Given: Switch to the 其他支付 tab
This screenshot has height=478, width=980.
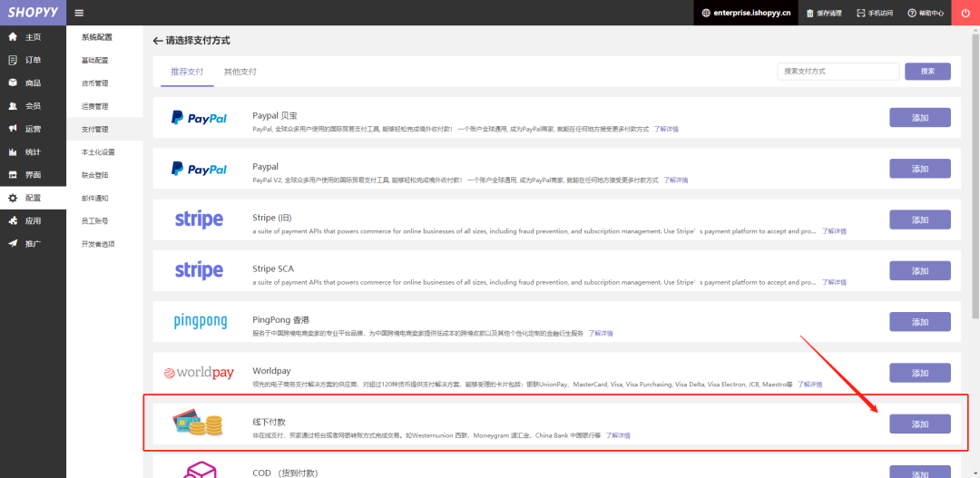Looking at the screenshot, I should tap(240, 72).
